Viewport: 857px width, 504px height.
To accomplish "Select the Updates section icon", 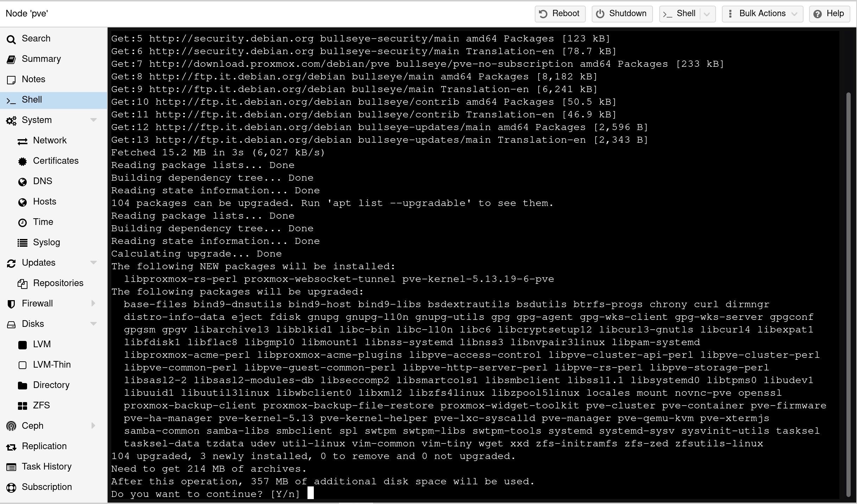I will [11, 263].
